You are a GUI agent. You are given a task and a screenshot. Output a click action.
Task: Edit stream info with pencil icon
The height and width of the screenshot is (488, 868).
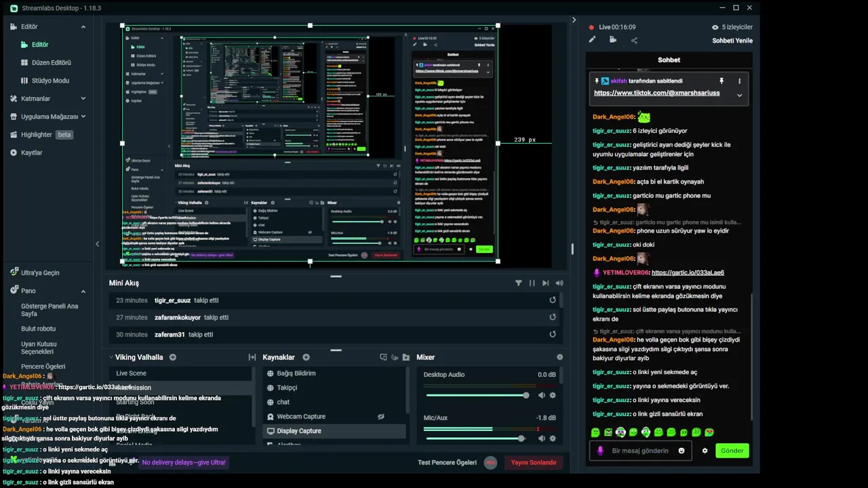tap(592, 40)
